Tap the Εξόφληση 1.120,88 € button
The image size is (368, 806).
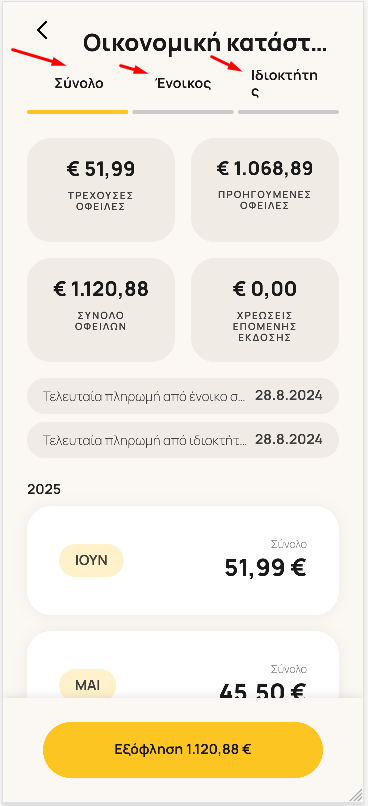pyautogui.click(x=182, y=749)
